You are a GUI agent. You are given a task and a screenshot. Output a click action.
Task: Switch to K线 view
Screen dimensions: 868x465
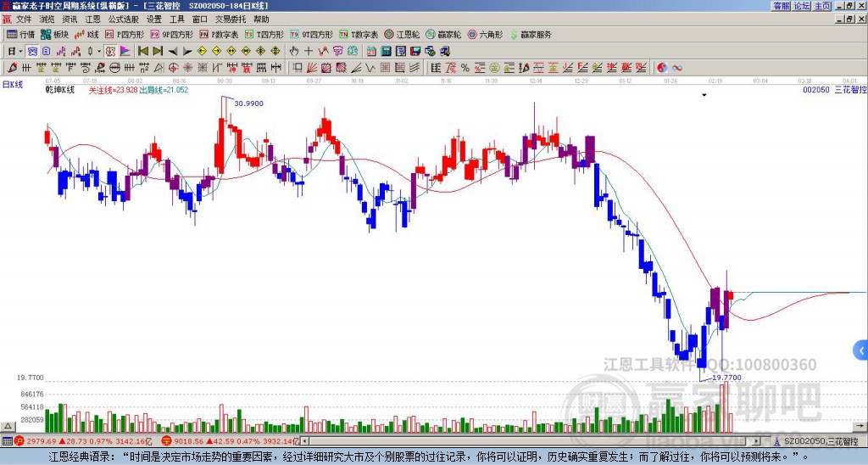[87, 34]
